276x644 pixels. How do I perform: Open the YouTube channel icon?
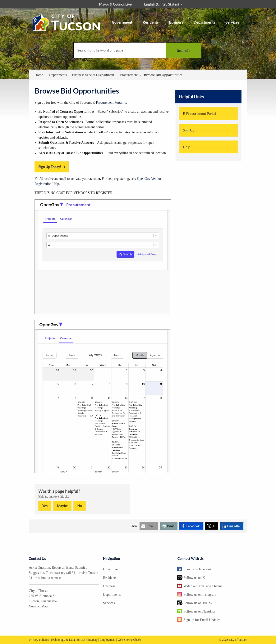(179, 586)
